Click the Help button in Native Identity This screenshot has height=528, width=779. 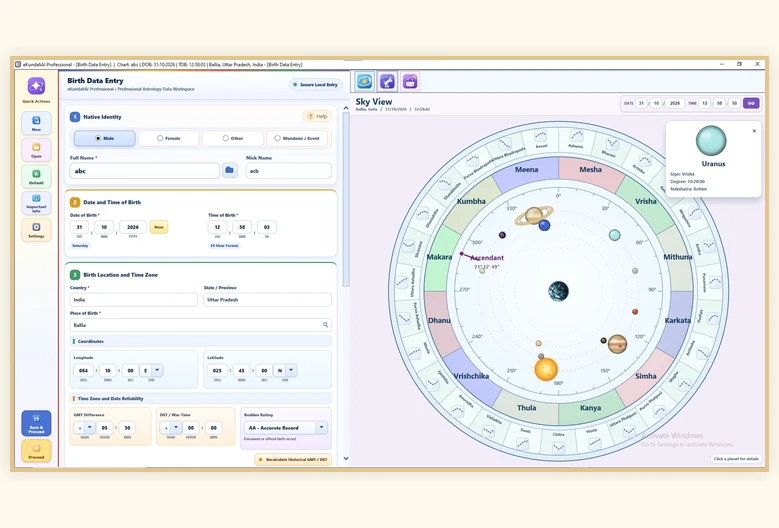point(317,116)
